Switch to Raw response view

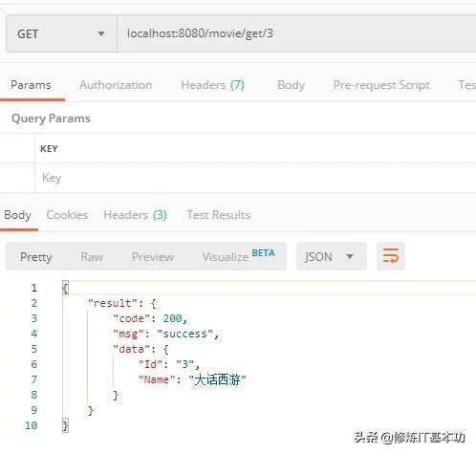[x=92, y=257]
